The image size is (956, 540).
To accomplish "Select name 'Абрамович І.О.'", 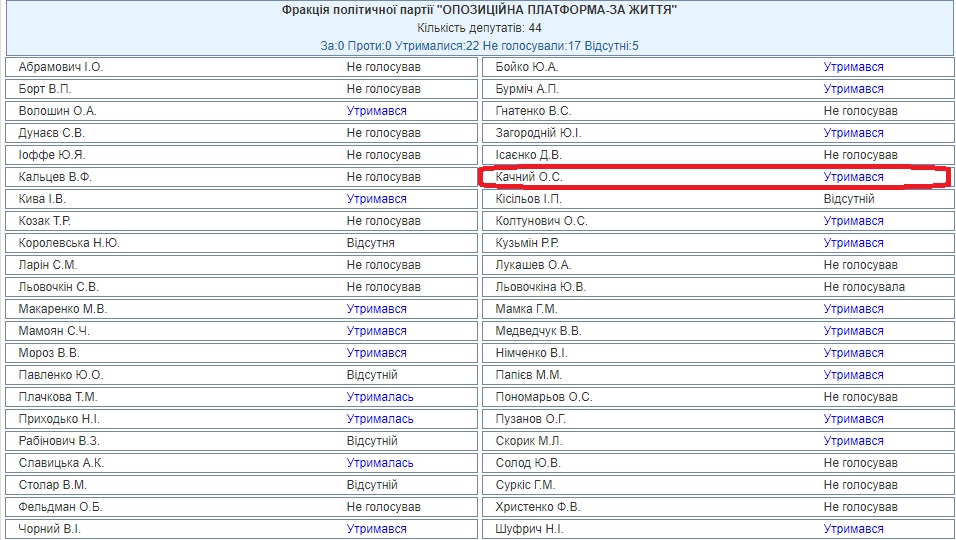I will point(61,67).
